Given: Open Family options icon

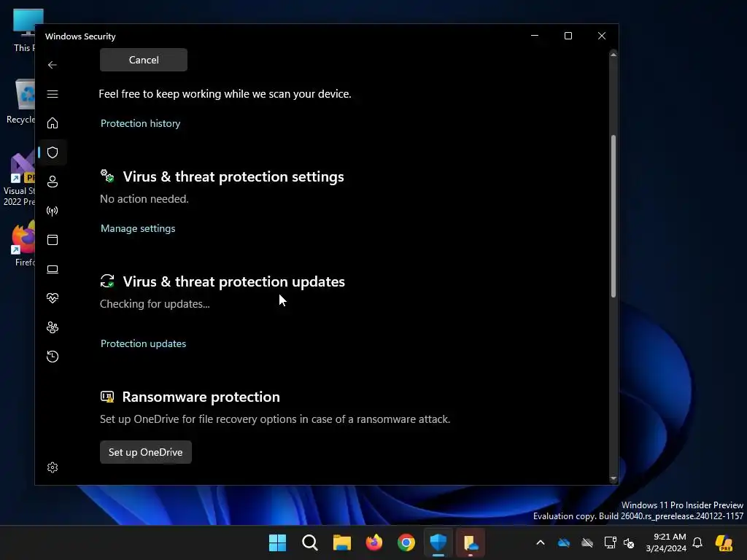Looking at the screenshot, I should coord(53,327).
